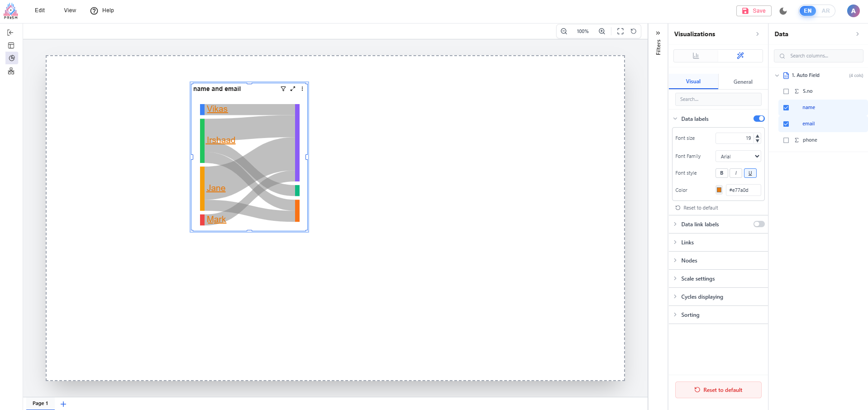The height and width of the screenshot is (410, 868).
Task: Click the filter icon on chart header
Action: [283, 89]
